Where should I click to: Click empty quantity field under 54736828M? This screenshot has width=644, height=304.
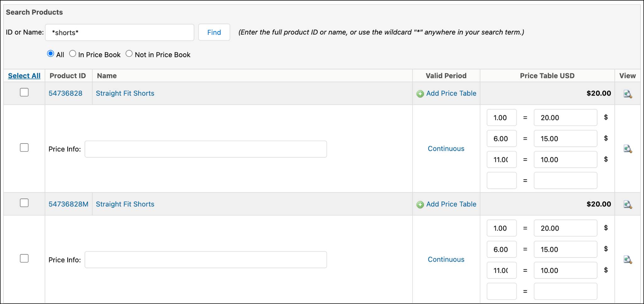502,291
